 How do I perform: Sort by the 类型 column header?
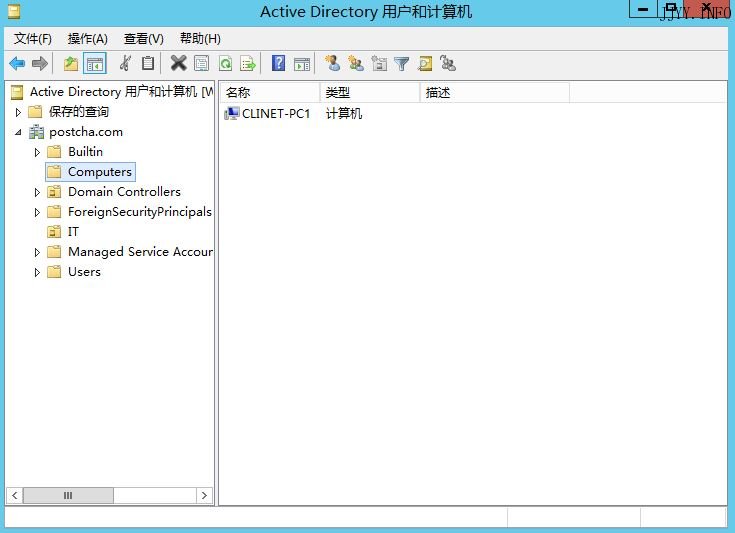[370, 92]
